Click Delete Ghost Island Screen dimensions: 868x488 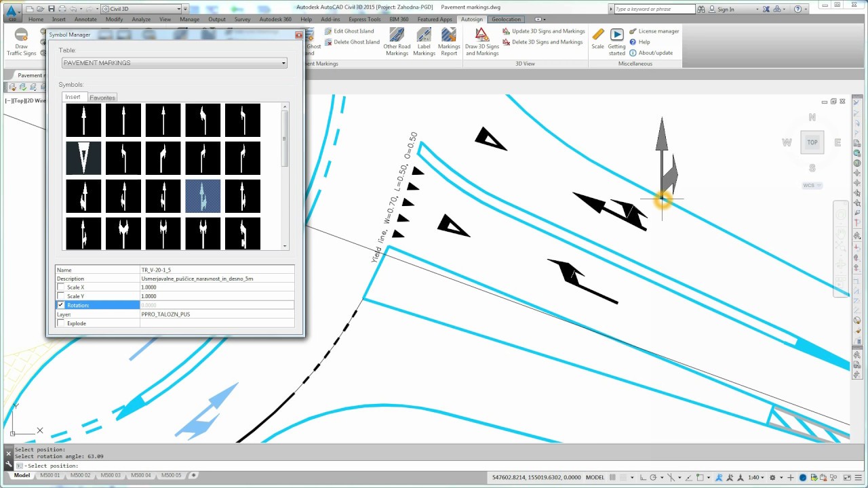click(351, 42)
